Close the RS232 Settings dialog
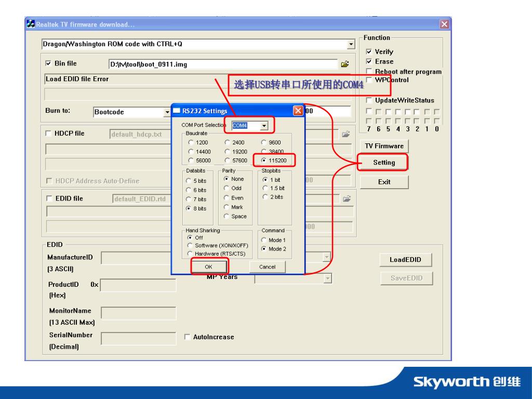 [x=298, y=110]
